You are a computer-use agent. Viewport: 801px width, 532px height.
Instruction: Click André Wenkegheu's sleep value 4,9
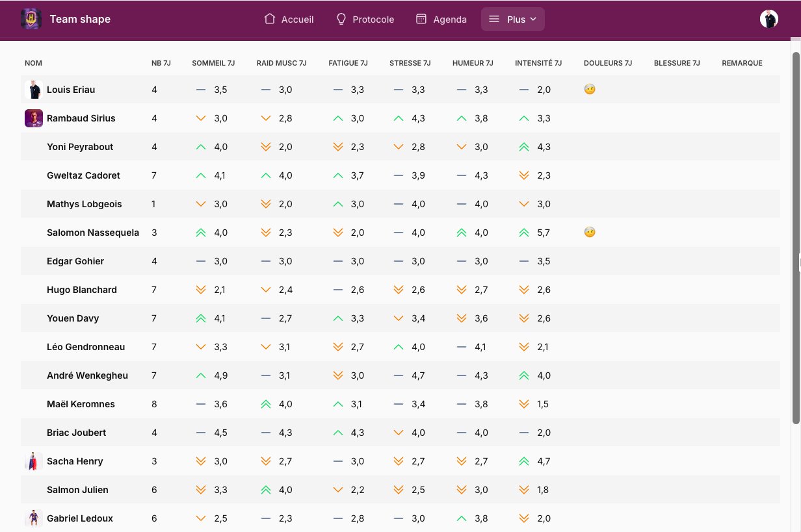221,375
